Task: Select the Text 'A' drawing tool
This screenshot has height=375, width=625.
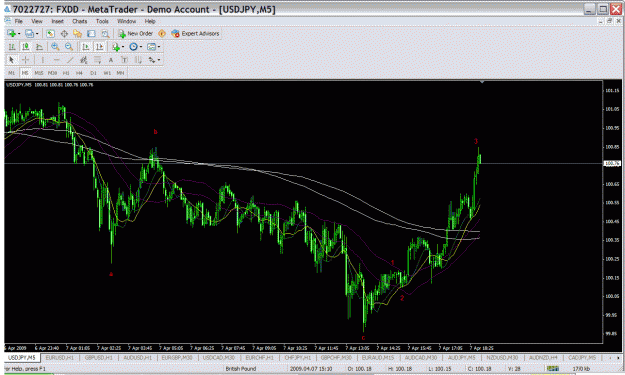Action: 111,60
